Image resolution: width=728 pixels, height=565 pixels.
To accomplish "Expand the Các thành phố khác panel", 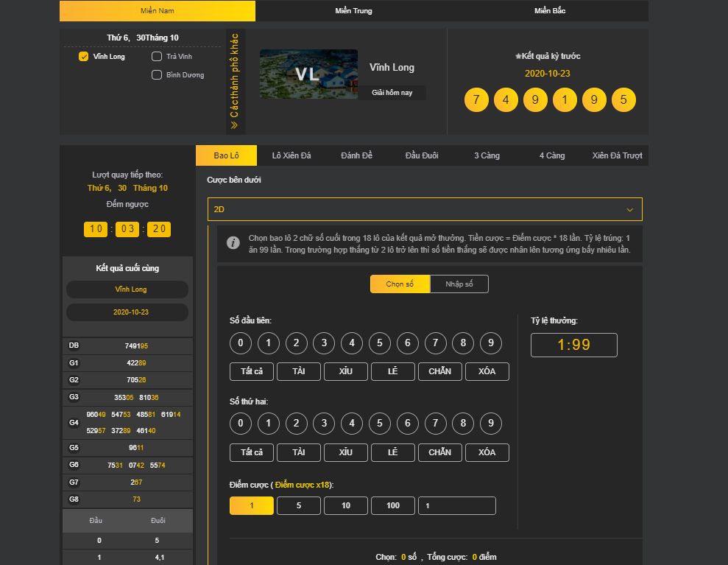I will click(x=235, y=81).
